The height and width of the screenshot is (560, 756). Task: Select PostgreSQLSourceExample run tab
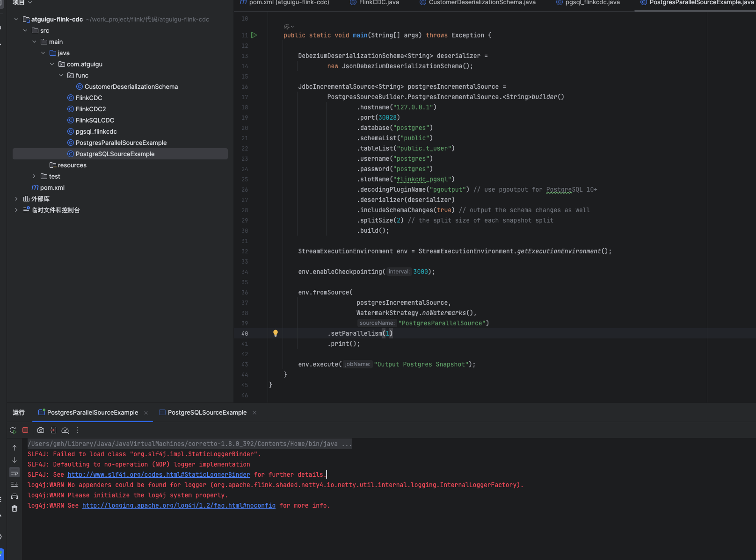[x=207, y=412]
